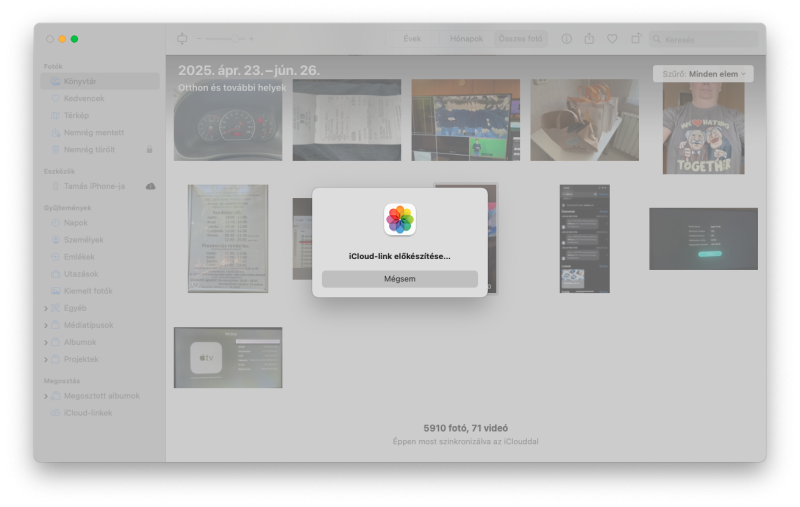
Task: Expand the Megosztott albumok group
Action: (46, 396)
